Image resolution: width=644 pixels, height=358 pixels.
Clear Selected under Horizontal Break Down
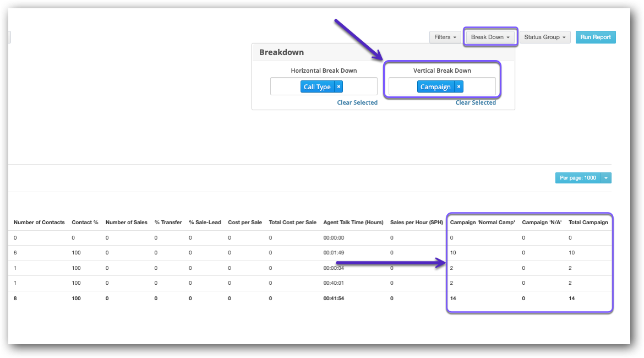(x=357, y=103)
